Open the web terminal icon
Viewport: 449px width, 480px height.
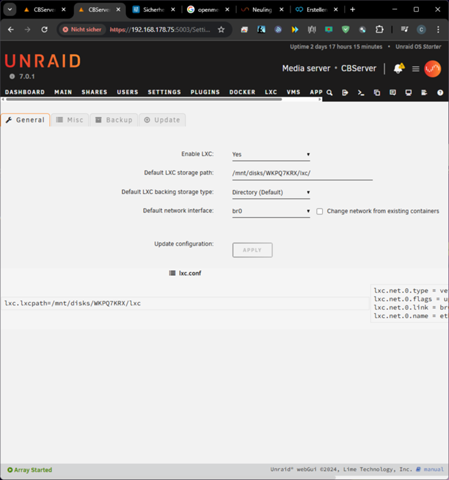click(x=361, y=93)
